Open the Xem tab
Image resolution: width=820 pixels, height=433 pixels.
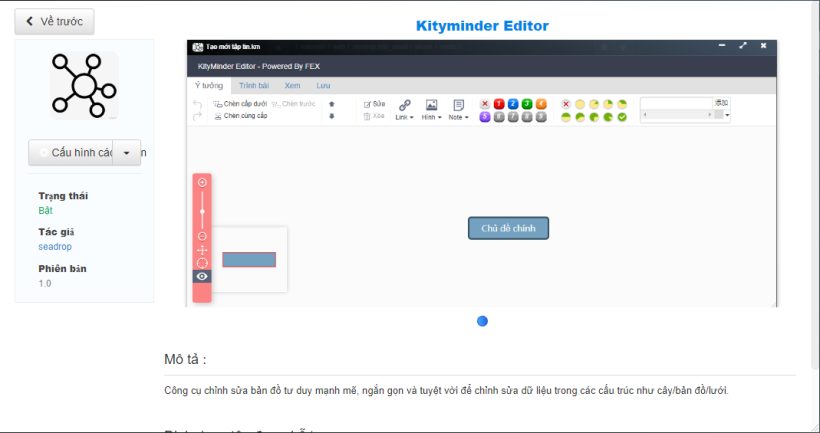[x=292, y=85]
